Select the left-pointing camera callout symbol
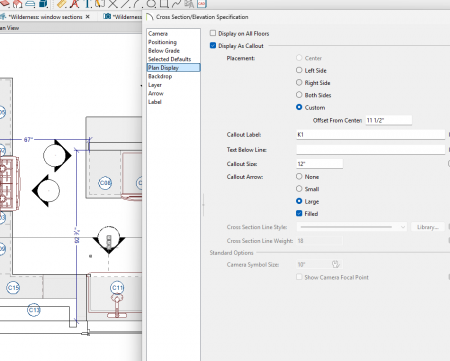The width and height of the screenshot is (450, 361). [x=46, y=191]
